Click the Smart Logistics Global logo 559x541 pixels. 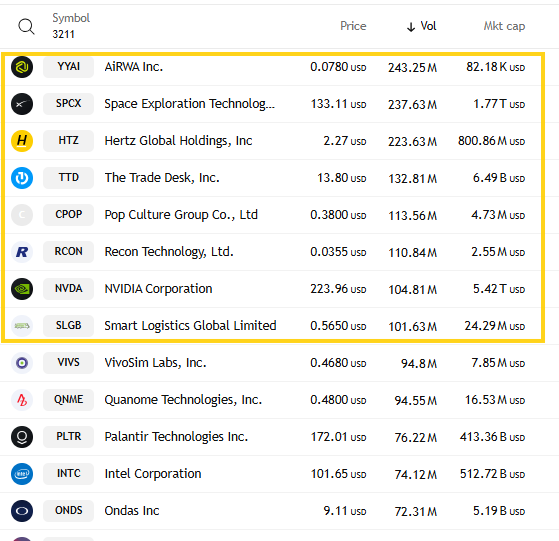(22, 326)
